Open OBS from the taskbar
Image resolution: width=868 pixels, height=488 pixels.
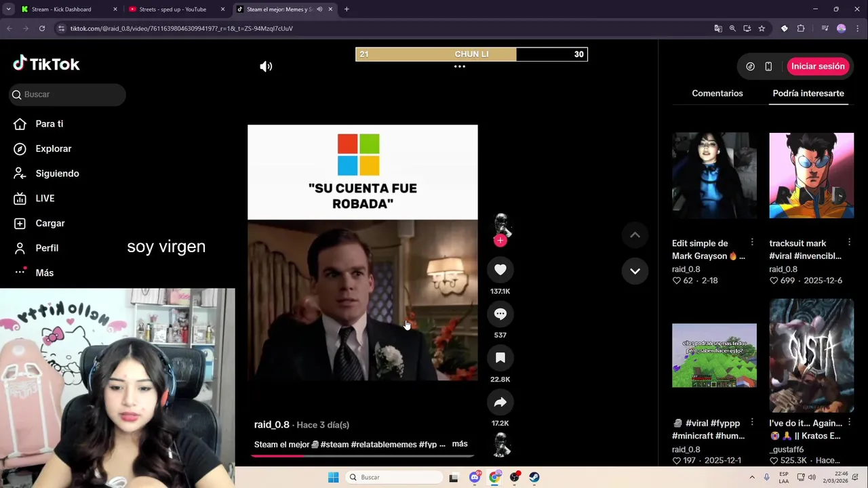(x=515, y=477)
